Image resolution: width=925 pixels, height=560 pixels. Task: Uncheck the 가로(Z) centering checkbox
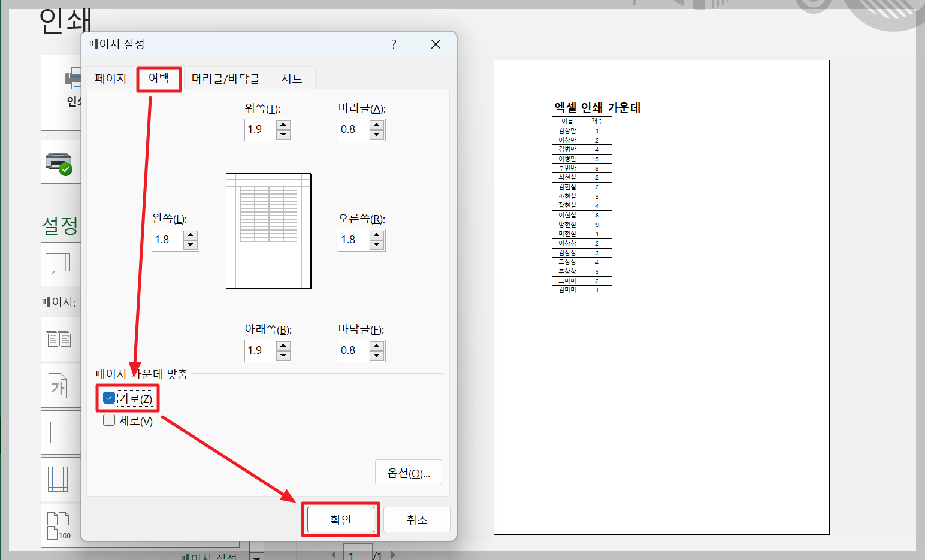coord(108,397)
